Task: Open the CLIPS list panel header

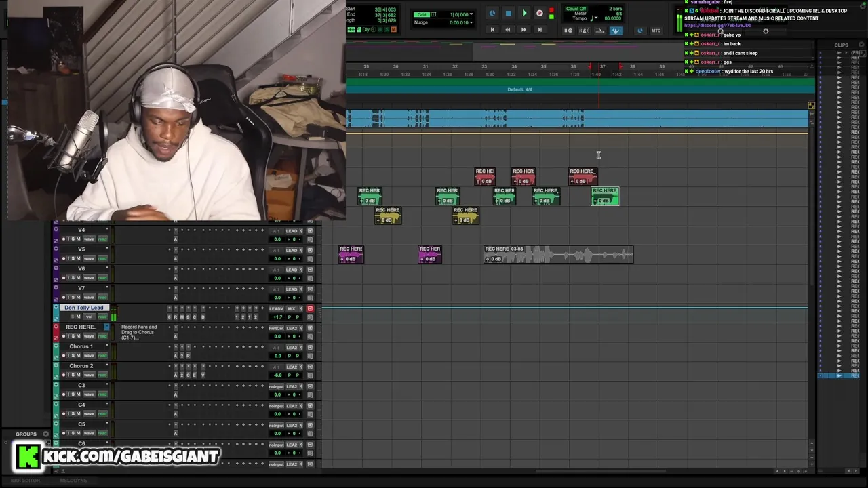Action: 841,45
